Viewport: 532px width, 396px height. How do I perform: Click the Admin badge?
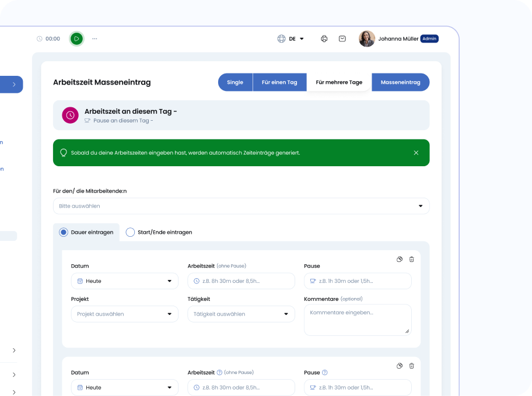[429, 38]
